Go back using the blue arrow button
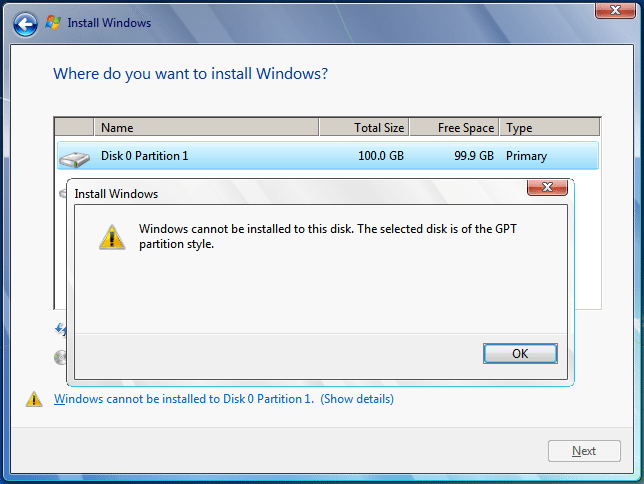Image resolution: width=644 pixels, height=484 pixels. pos(25,24)
